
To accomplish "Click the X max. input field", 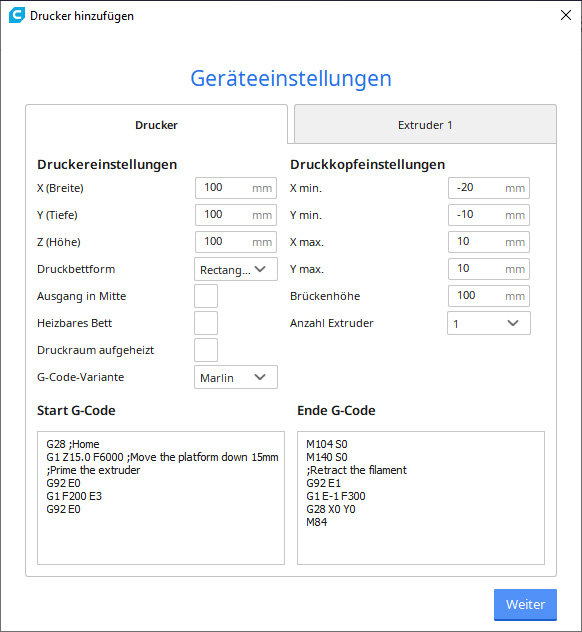I will pyautogui.click(x=488, y=242).
